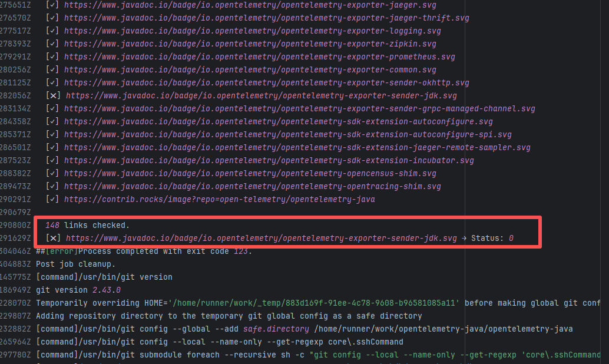Select the check mark before the opentracing-shim link
The height and width of the screenshot is (364, 609).
[x=52, y=187]
